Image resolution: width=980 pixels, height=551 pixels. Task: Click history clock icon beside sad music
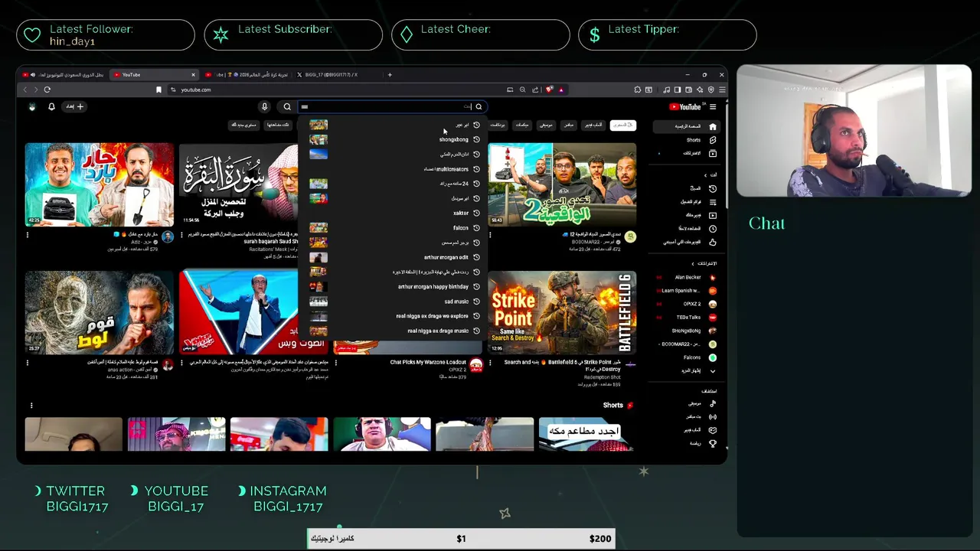point(476,302)
